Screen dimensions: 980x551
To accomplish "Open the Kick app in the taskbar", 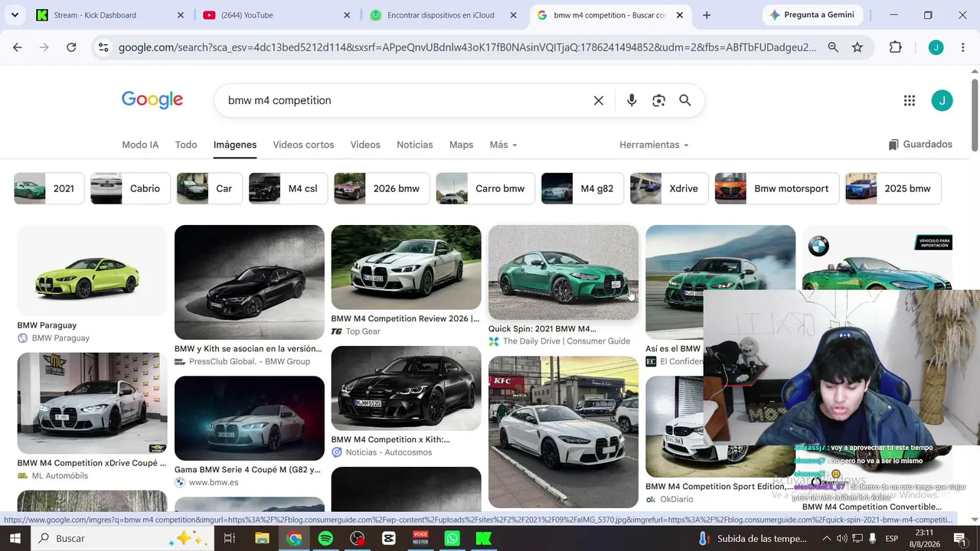I will pyautogui.click(x=483, y=539).
